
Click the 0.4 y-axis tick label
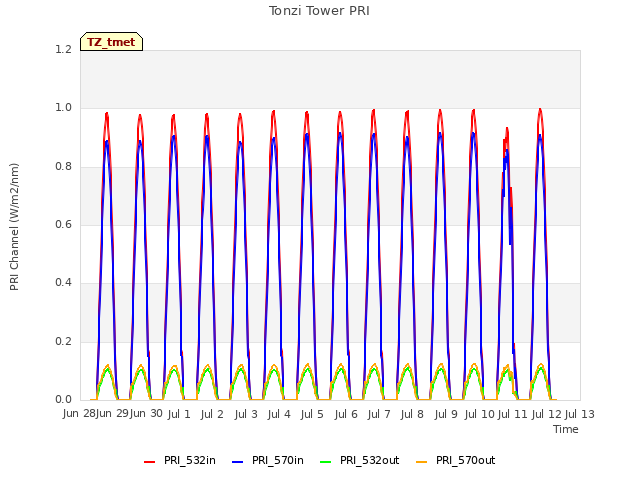click(63, 282)
